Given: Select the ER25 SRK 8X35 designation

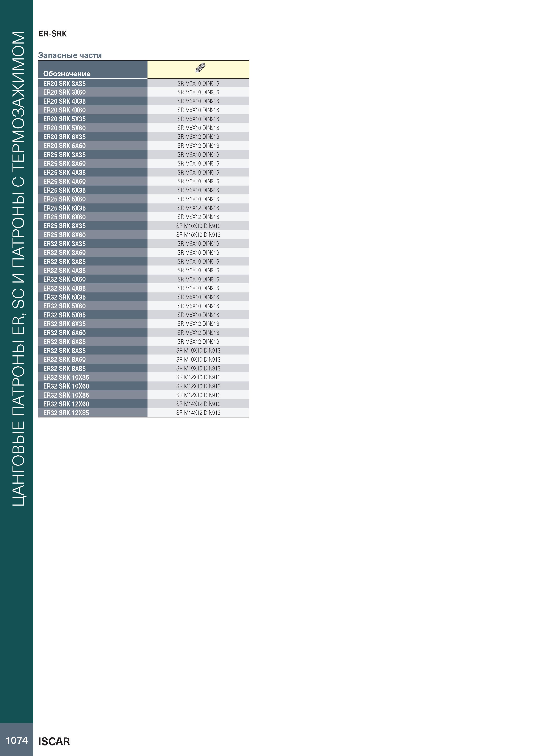Looking at the screenshot, I should (x=64, y=226).
